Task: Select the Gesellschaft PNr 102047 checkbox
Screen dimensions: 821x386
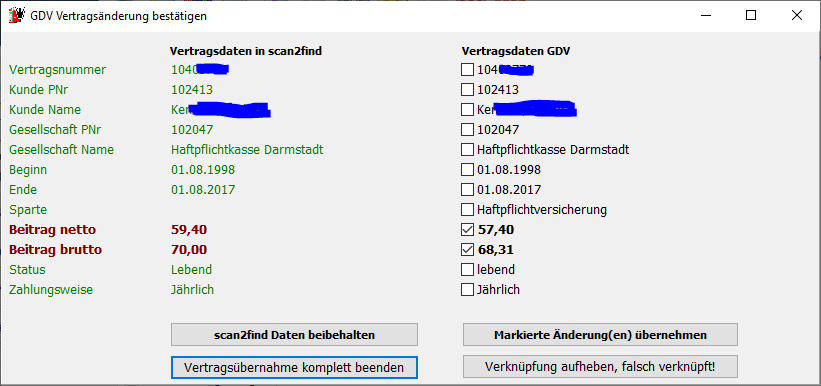Action: point(467,129)
